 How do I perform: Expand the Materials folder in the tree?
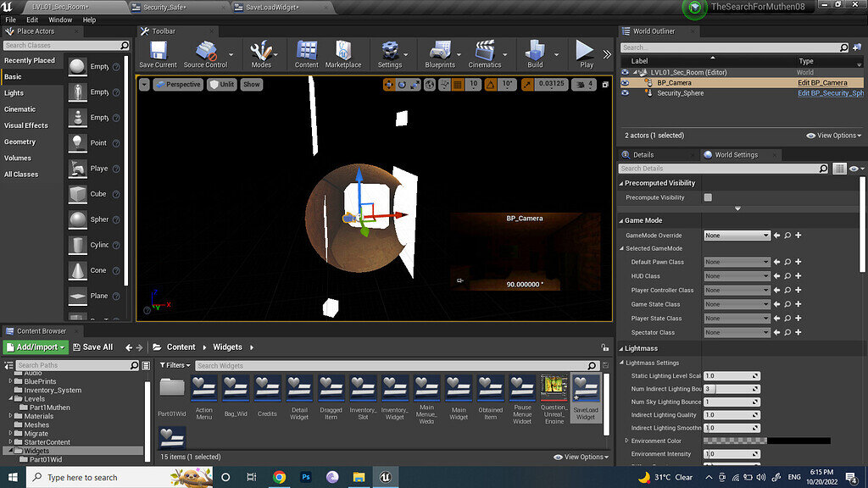coord(10,416)
